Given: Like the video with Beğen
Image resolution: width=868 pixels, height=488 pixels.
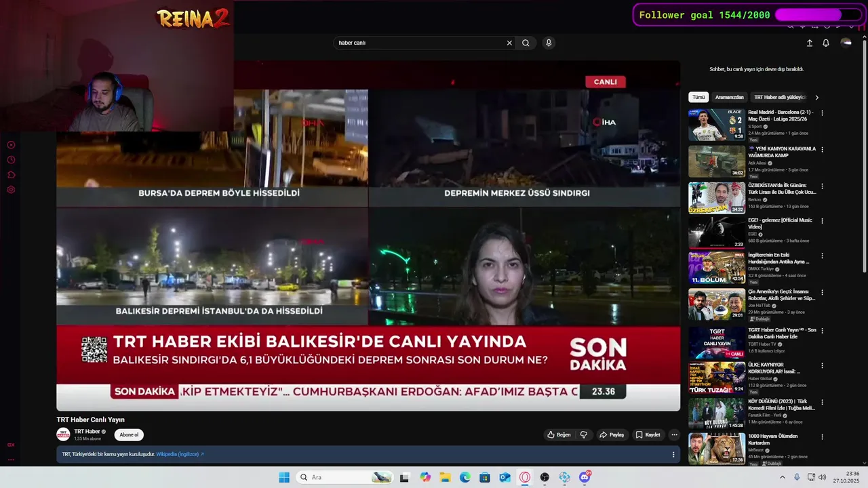Looking at the screenshot, I should click(x=559, y=435).
